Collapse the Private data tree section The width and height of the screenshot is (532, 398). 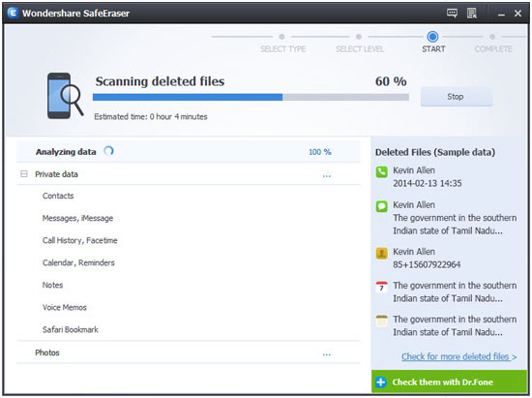[x=24, y=174]
